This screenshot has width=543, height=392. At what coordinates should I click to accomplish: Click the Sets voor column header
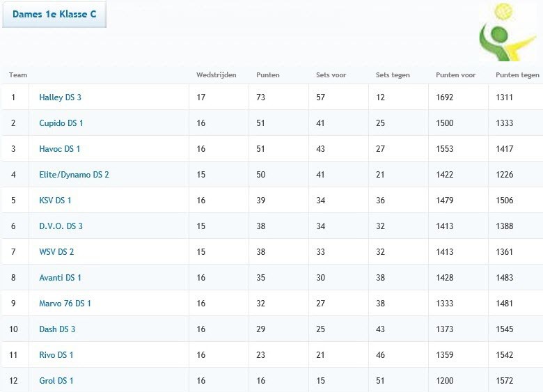pos(331,75)
